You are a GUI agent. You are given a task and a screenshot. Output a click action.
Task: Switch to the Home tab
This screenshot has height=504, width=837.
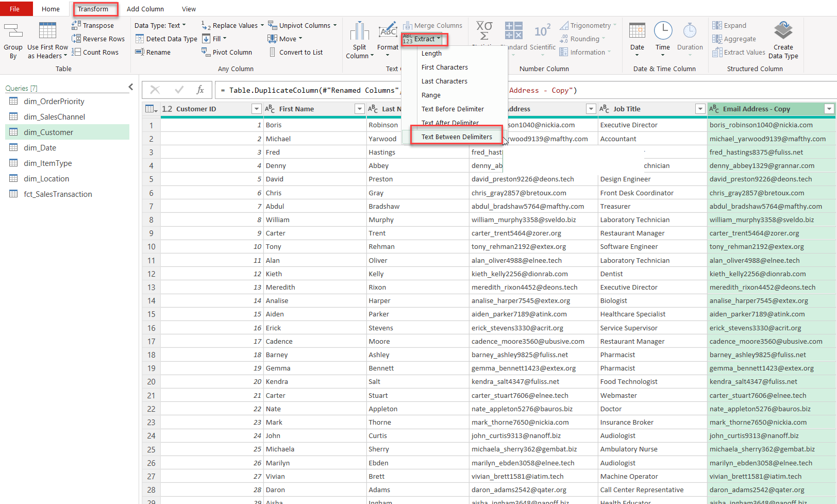51,9
